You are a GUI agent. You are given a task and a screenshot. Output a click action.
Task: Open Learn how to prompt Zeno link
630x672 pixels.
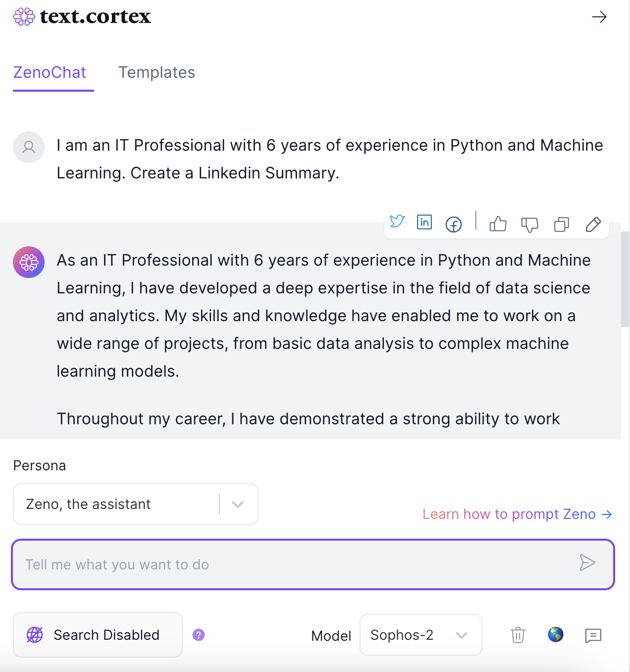coord(517,514)
